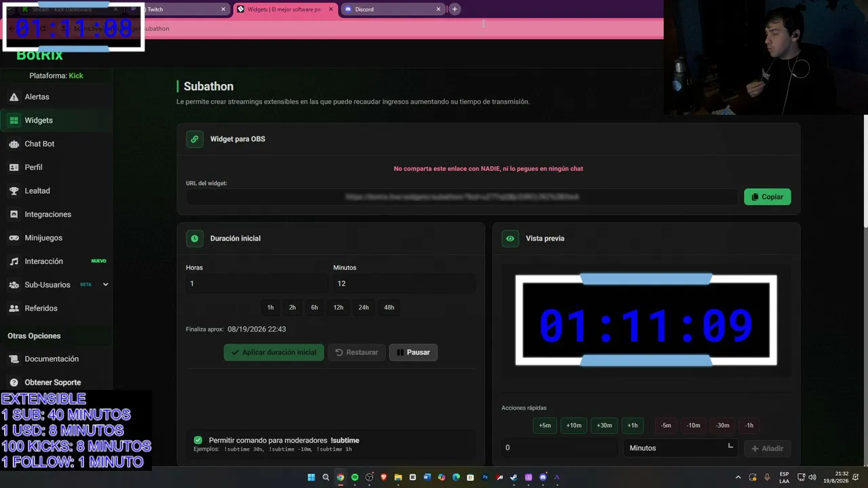
Task: Choose the 12h duration preset
Action: click(338, 308)
